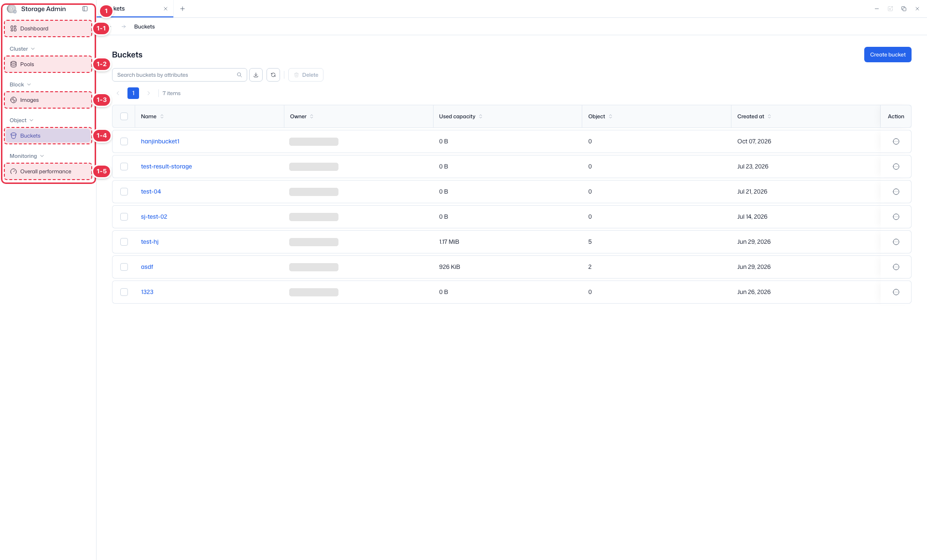Open action menu for asdf row
The width and height of the screenshot is (927, 560).
coord(896,267)
